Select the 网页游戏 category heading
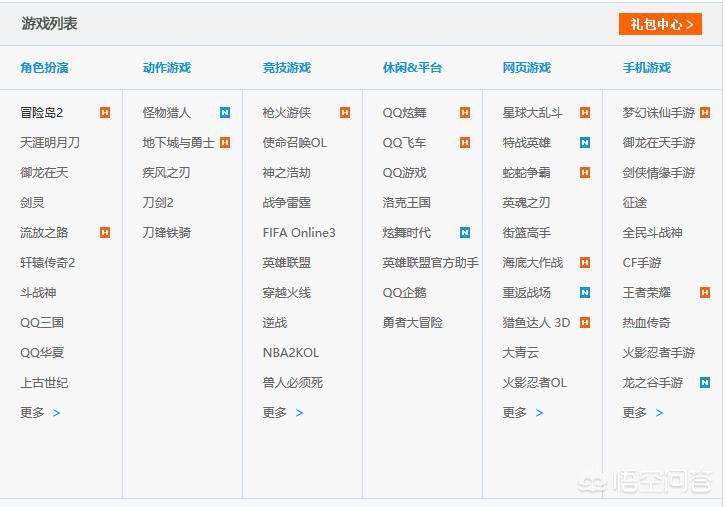Viewport: 726px width, 507px height. pos(527,68)
